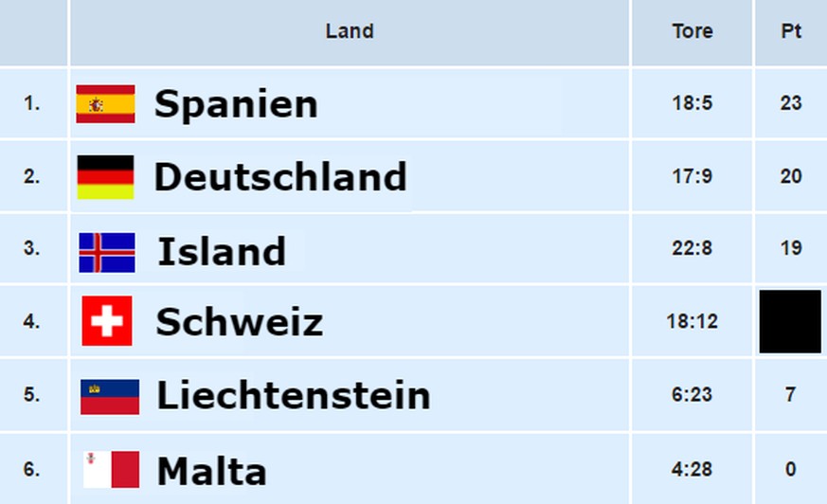Open the Spanien team link

pyautogui.click(x=236, y=104)
